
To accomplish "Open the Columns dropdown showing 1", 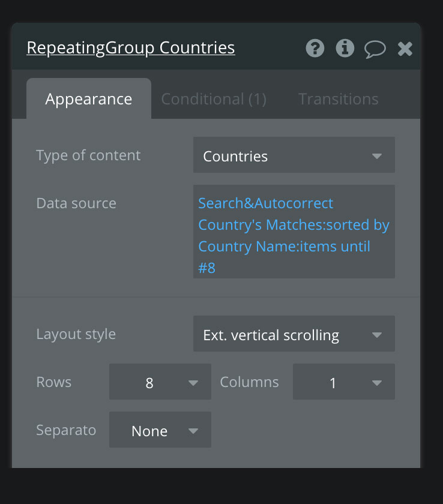I will [343, 382].
